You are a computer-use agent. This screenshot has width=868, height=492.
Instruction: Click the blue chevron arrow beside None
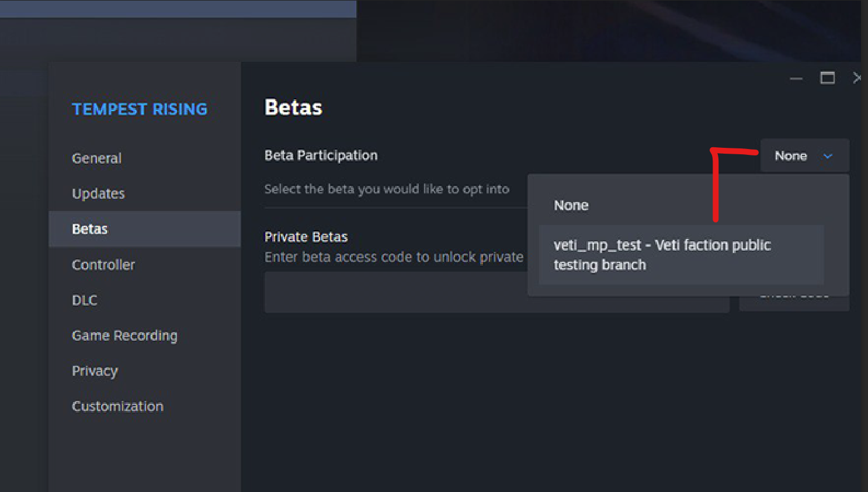point(828,156)
